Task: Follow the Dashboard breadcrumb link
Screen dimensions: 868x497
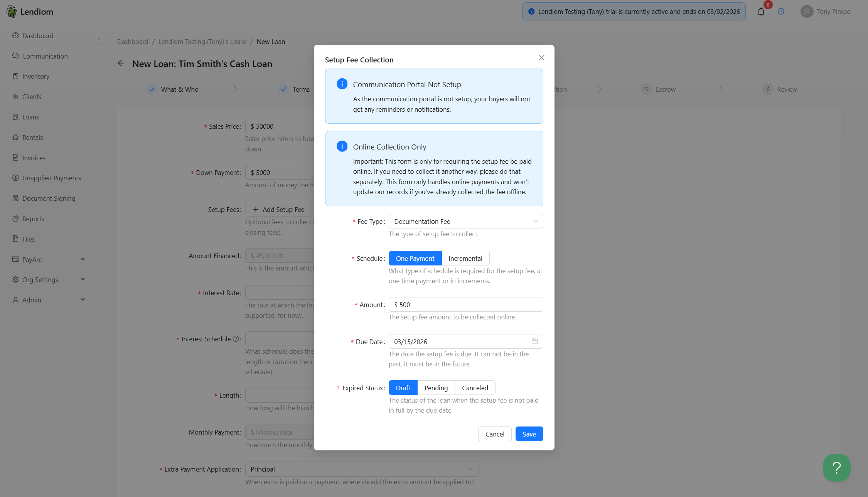Action: coord(133,42)
